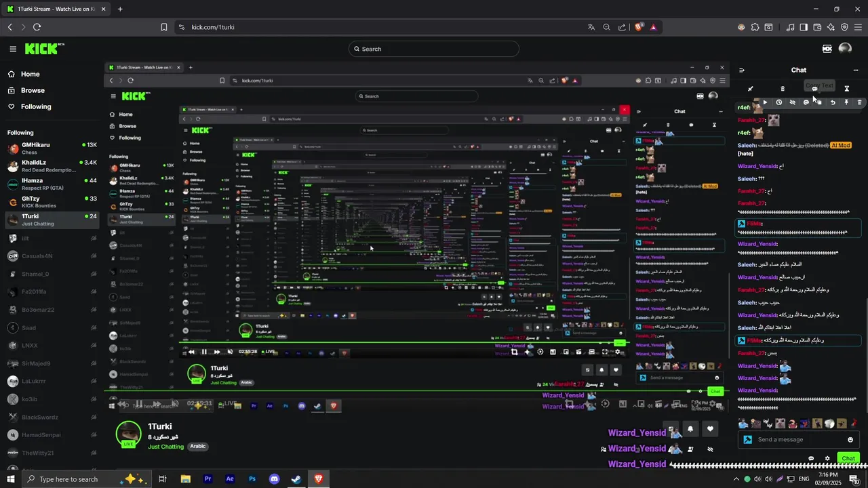Open the Just Chatting category link under 1Turki
Screen dimensions: 868x488
pos(166,447)
